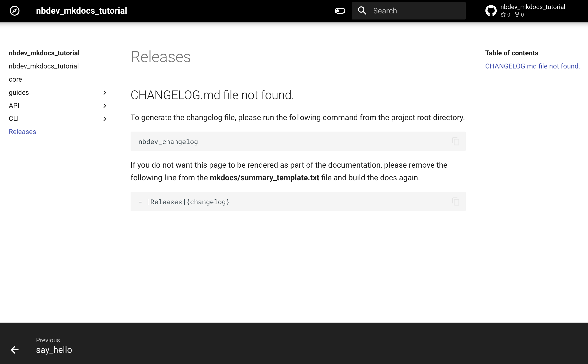
Task: Jump to CHANGELOG.md file not found section
Action: 532,66
